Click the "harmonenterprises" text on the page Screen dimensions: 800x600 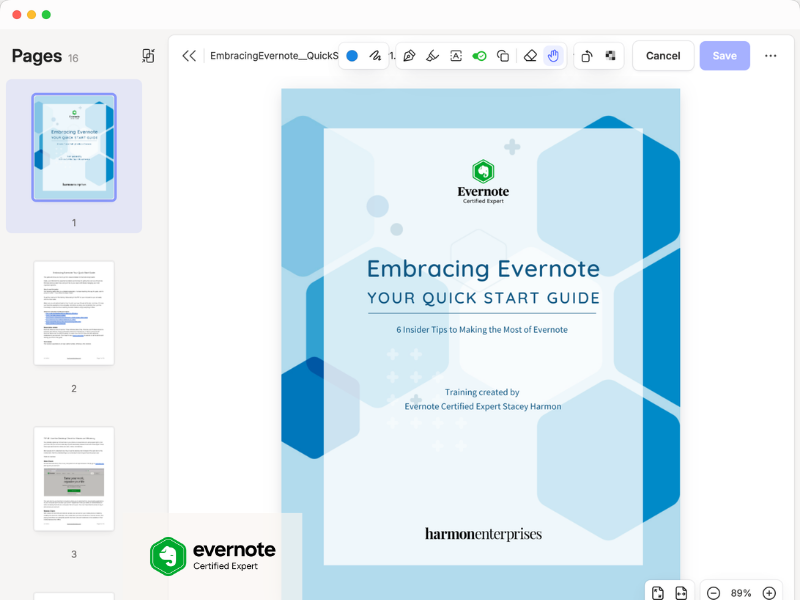[x=483, y=534]
